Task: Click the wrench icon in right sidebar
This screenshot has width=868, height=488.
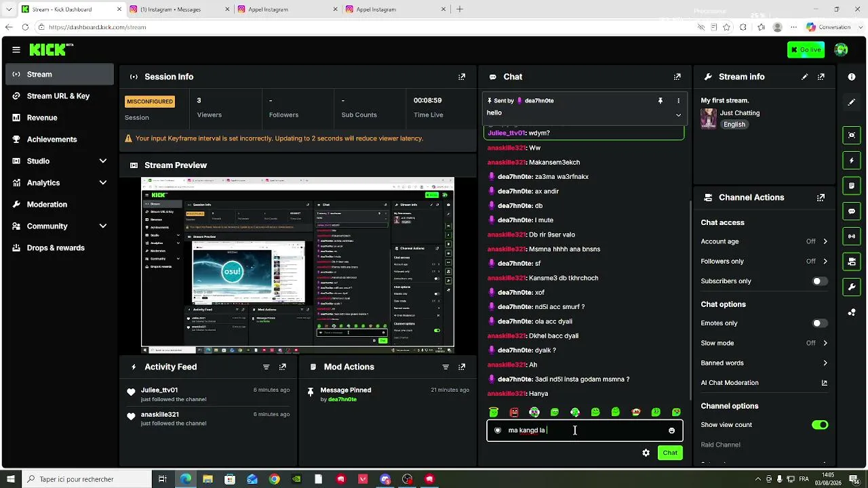Action: 852,287
